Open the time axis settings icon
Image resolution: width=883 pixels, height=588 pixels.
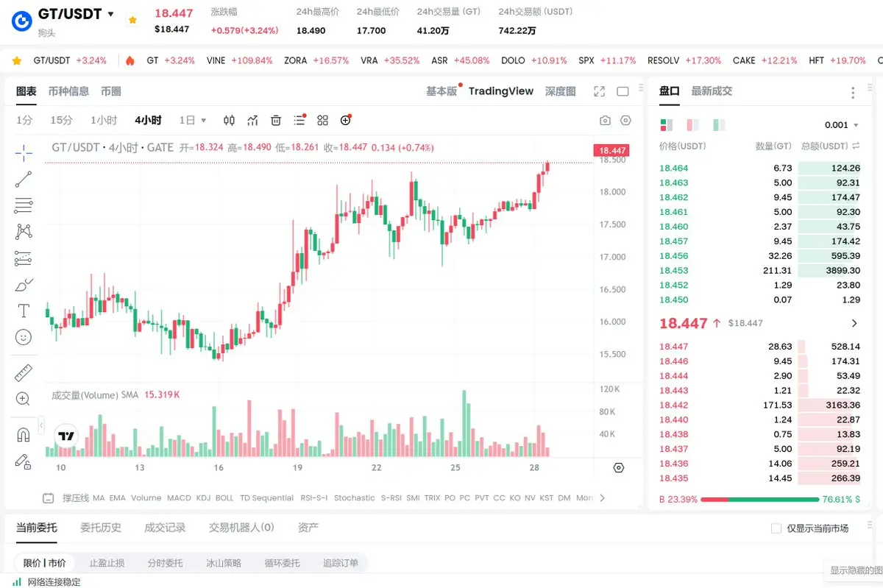619,468
